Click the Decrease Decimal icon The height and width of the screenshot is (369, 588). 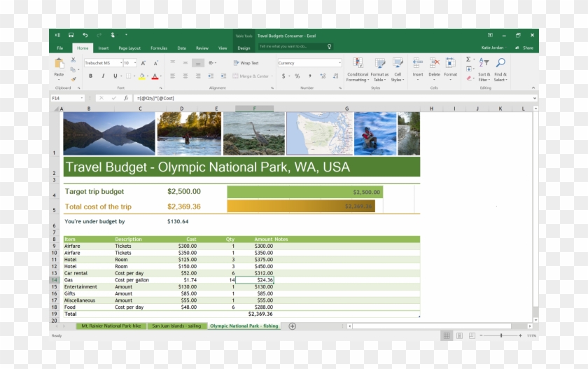pyautogui.click(x=335, y=76)
